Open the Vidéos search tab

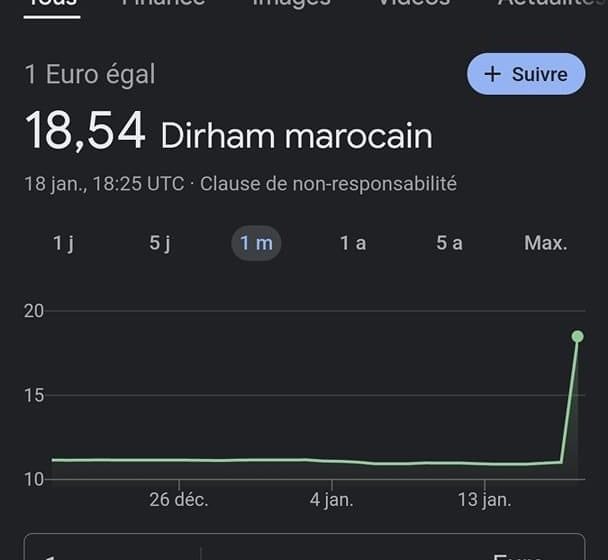click(414, 3)
